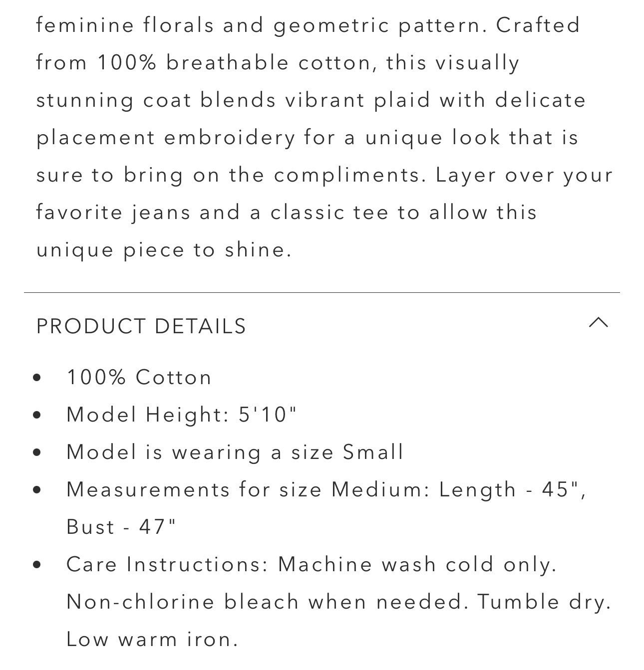Click the bullet beside Measurements line
Screen dimensions: 644x670
click(35, 490)
